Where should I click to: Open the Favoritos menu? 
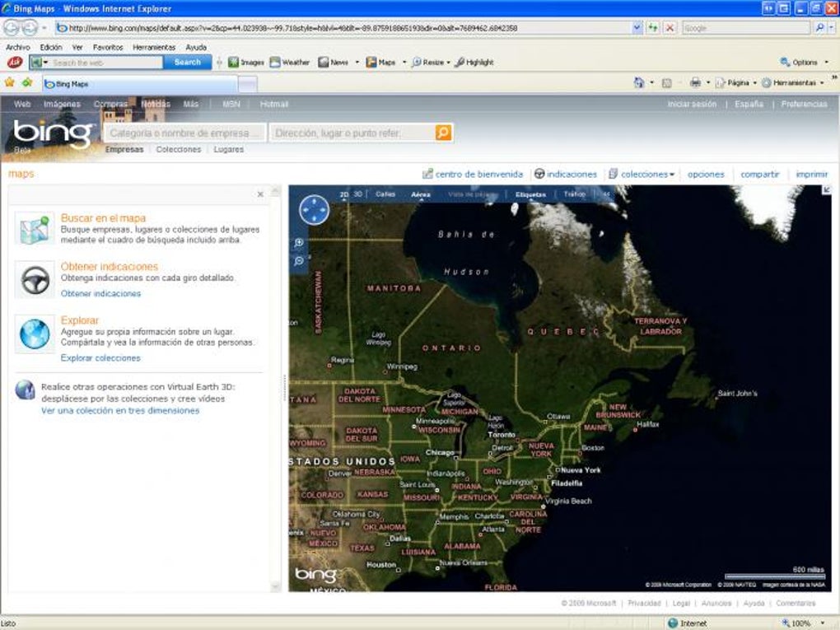[x=108, y=47]
